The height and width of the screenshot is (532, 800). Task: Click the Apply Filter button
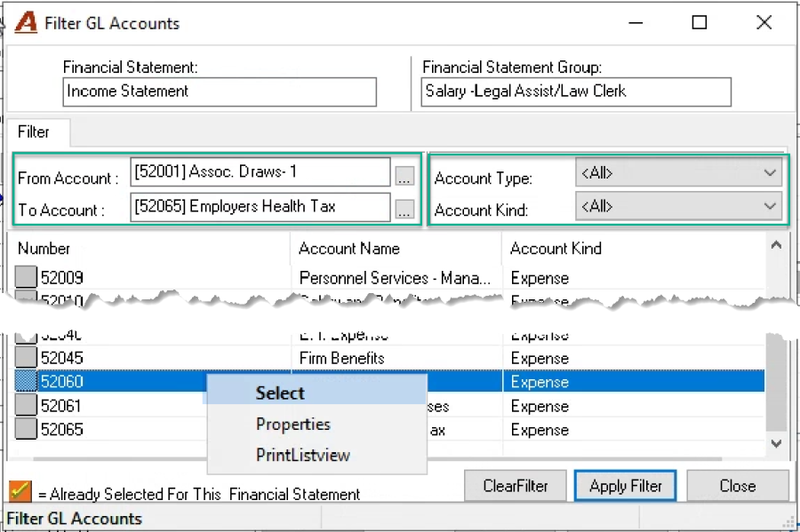click(x=626, y=486)
